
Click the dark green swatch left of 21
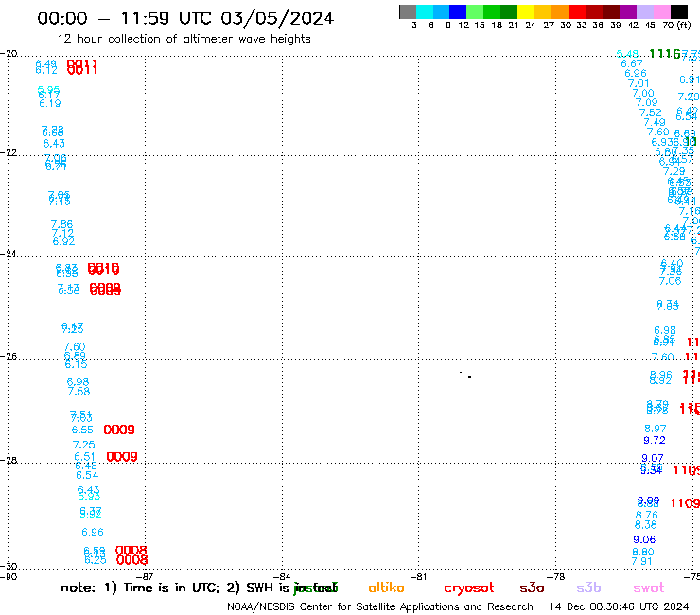tap(509, 11)
